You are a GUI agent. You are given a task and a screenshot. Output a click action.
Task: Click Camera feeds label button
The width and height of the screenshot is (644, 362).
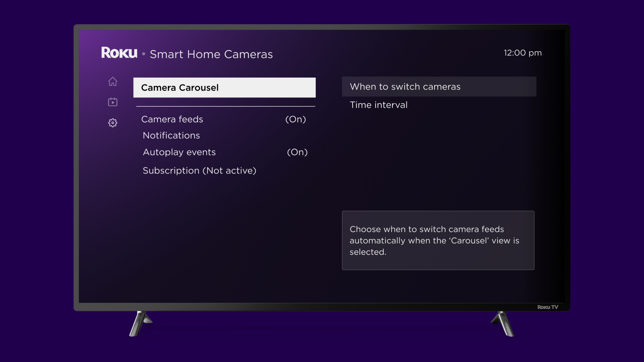(172, 119)
